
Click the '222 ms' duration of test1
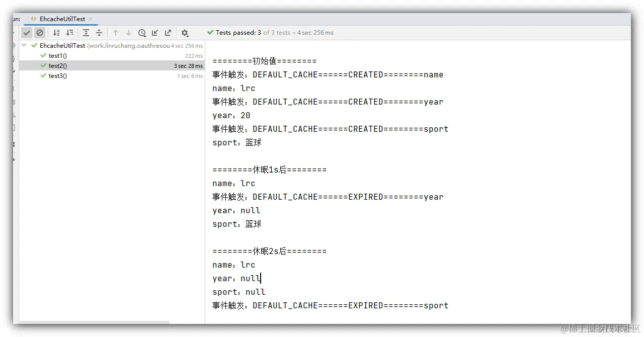(194, 56)
